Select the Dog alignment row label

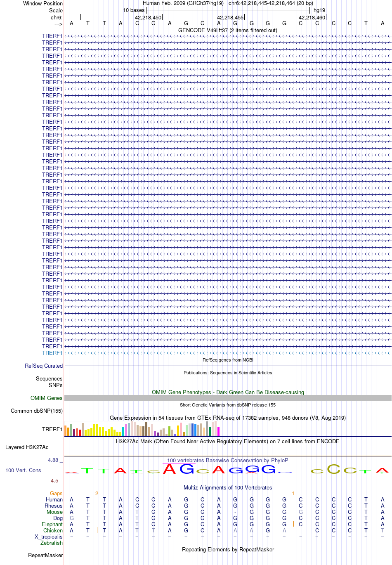58,518
